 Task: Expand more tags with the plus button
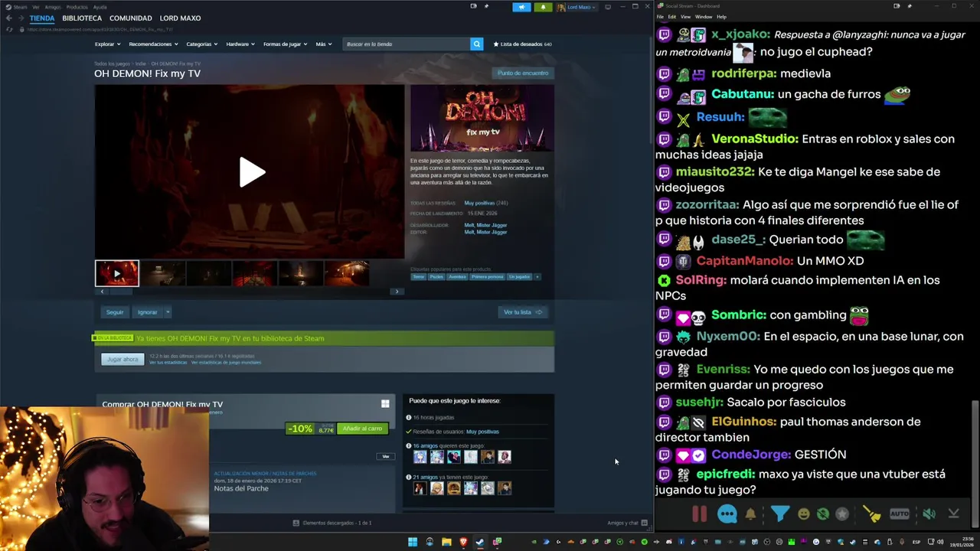[x=537, y=277]
